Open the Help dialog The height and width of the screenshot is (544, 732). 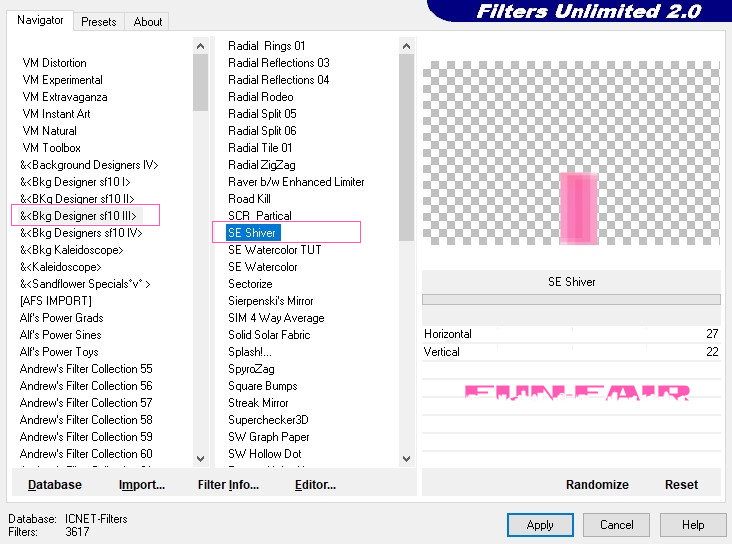693,524
